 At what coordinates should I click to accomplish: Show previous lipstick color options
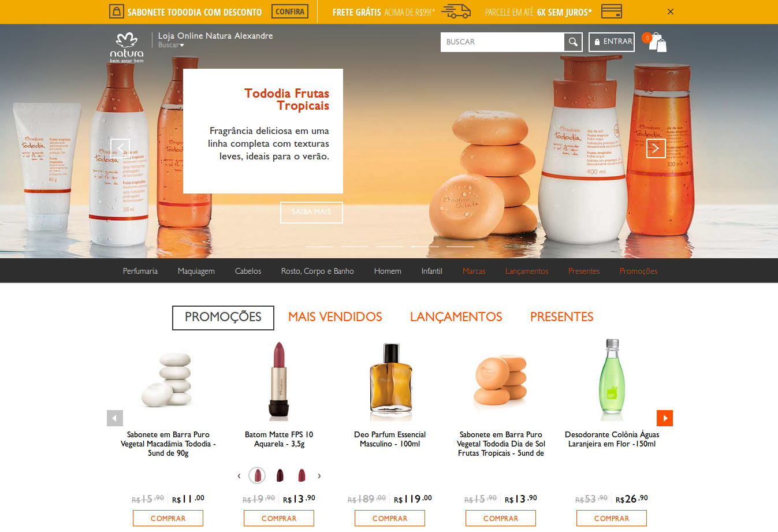coord(239,476)
